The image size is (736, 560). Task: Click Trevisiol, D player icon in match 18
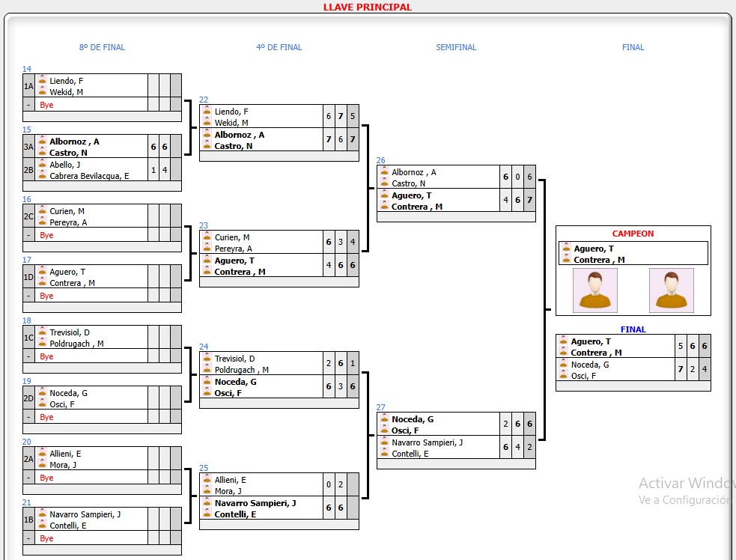43,332
